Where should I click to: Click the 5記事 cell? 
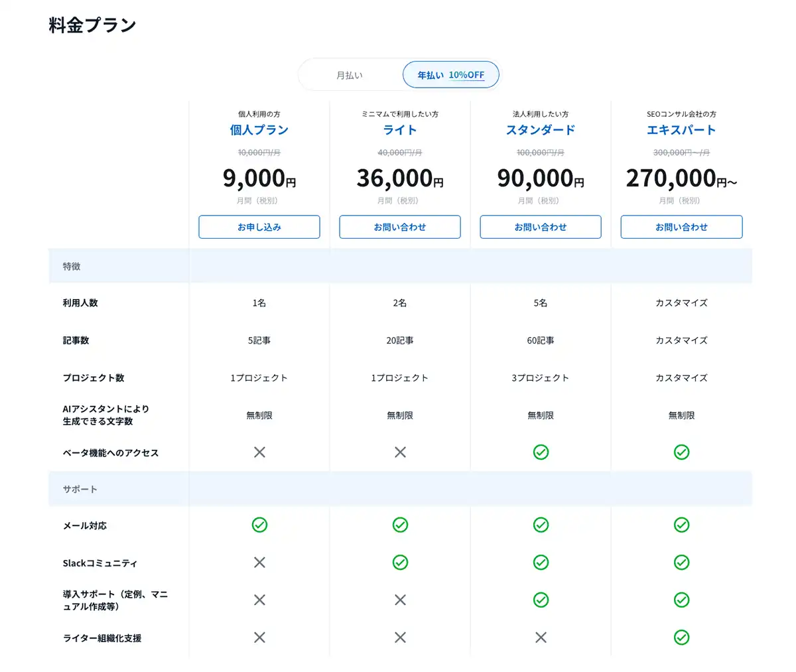pyautogui.click(x=259, y=340)
